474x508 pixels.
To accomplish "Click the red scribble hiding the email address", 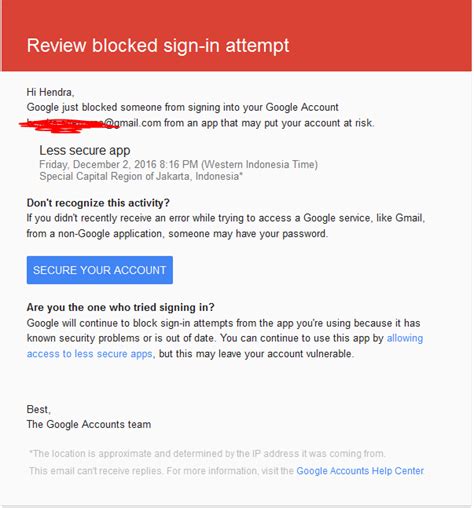I will coord(67,125).
